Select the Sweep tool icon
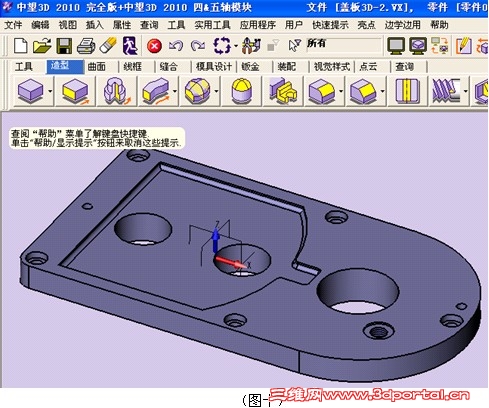489x408 pixels. click(x=156, y=90)
